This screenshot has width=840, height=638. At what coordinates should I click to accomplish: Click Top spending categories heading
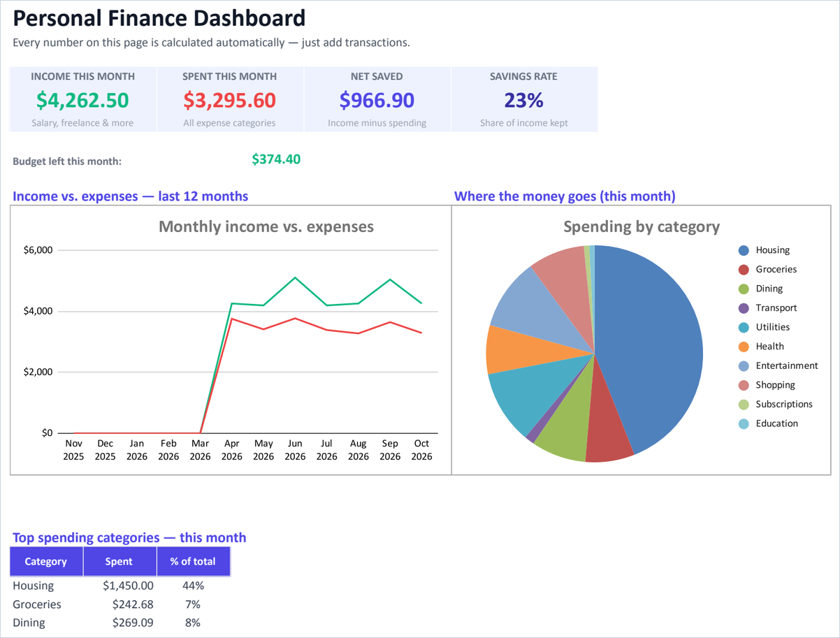click(x=129, y=537)
